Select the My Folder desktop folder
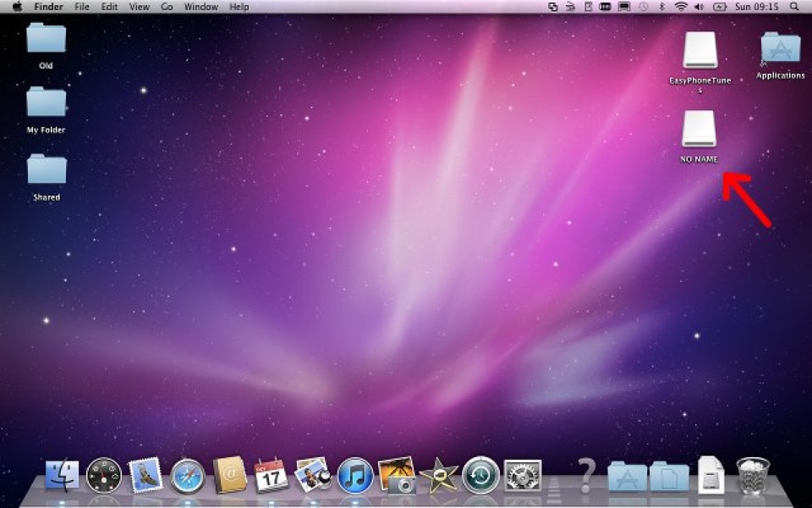The height and width of the screenshot is (508, 812). (x=46, y=102)
